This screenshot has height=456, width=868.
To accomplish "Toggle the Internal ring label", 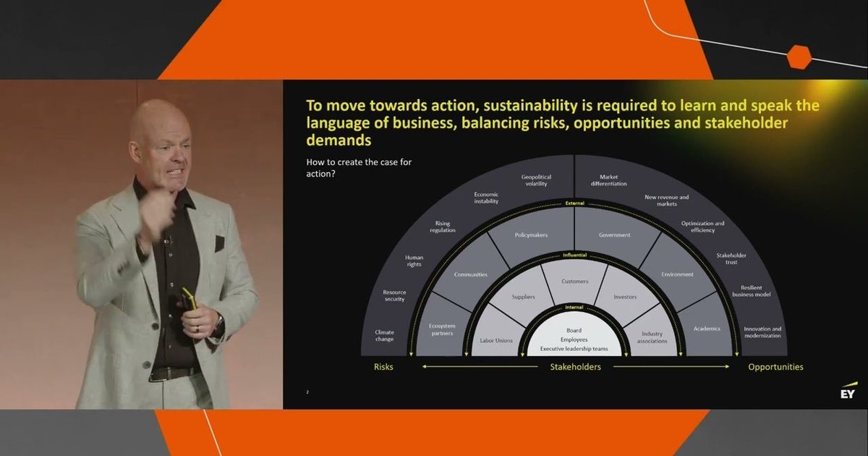I will pos(574,308).
